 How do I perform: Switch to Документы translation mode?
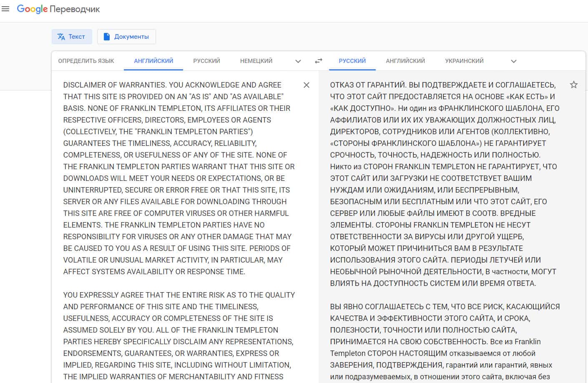(x=126, y=37)
